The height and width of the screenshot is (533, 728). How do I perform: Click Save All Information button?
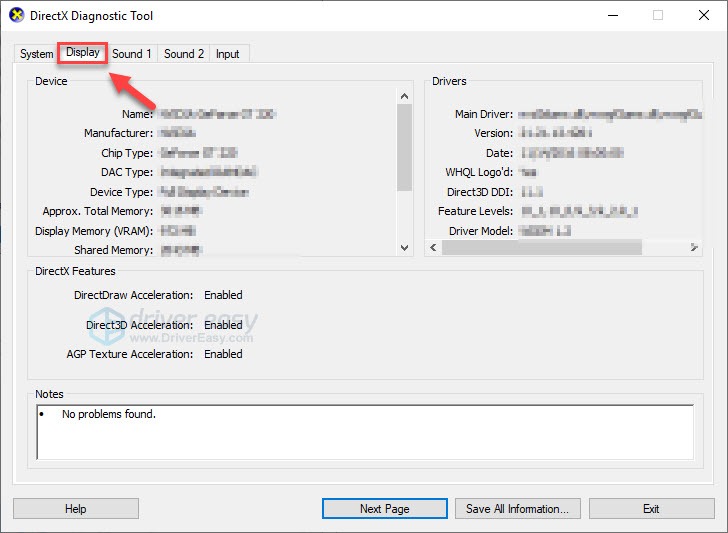(517, 509)
